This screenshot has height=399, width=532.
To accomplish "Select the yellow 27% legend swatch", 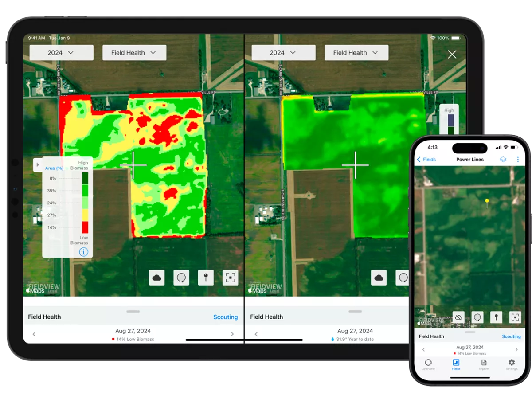I will click(x=85, y=215).
